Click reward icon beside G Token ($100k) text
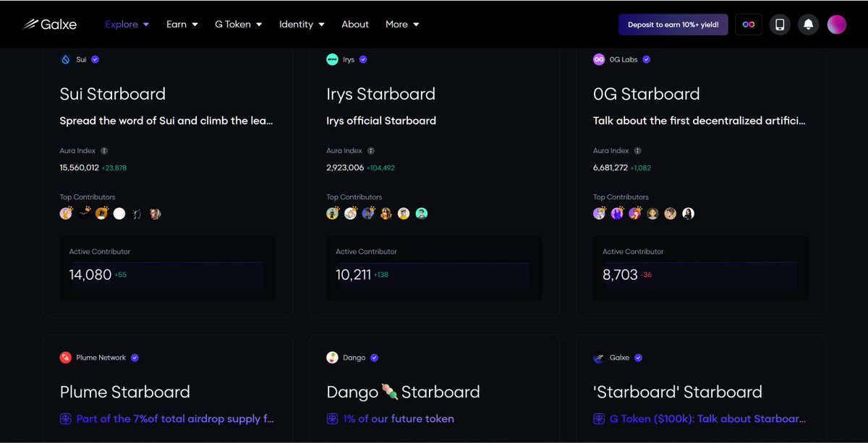The image size is (868, 443). pos(600,418)
